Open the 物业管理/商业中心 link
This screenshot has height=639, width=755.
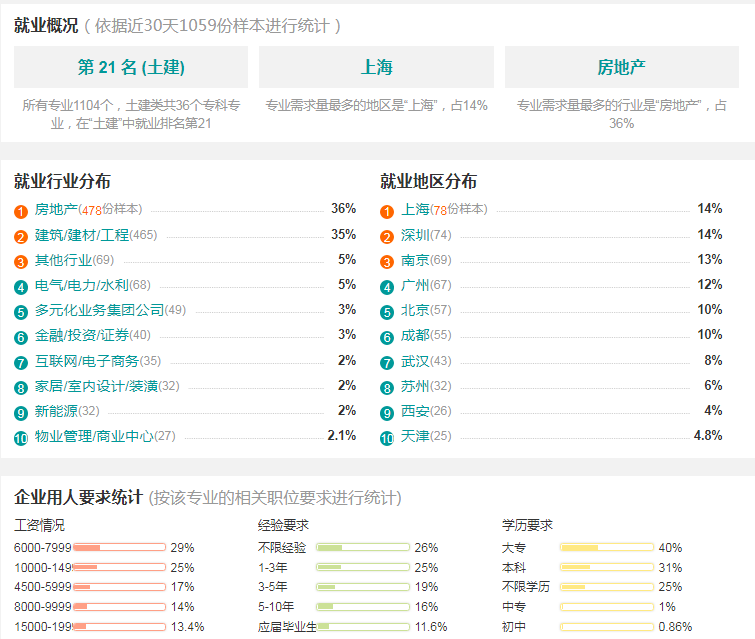[94, 436]
